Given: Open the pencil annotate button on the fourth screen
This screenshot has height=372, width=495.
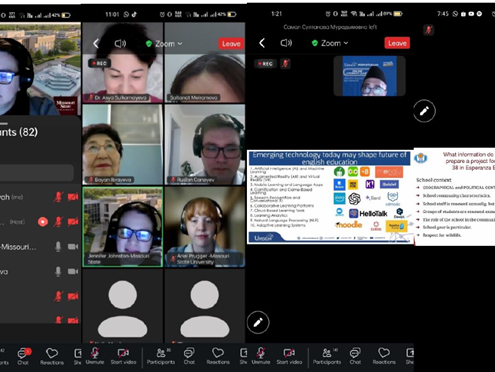Looking at the screenshot, I should (x=424, y=111).
